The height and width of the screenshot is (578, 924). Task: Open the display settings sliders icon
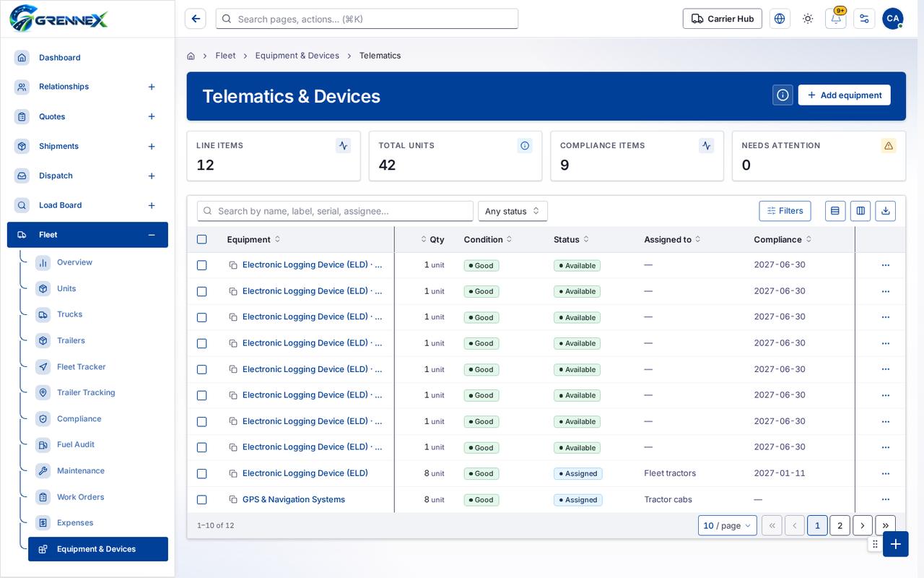[x=864, y=19]
